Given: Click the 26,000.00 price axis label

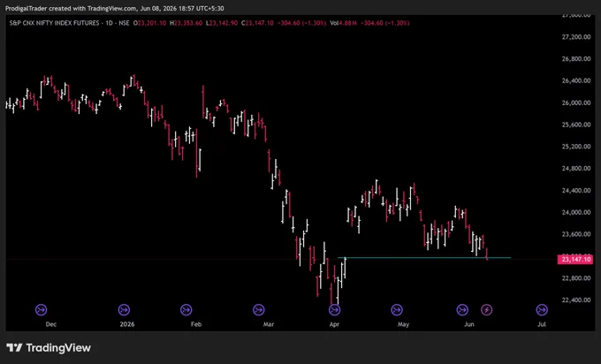Looking at the screenshot, I should pyautogui.click(x=576, y=102).
